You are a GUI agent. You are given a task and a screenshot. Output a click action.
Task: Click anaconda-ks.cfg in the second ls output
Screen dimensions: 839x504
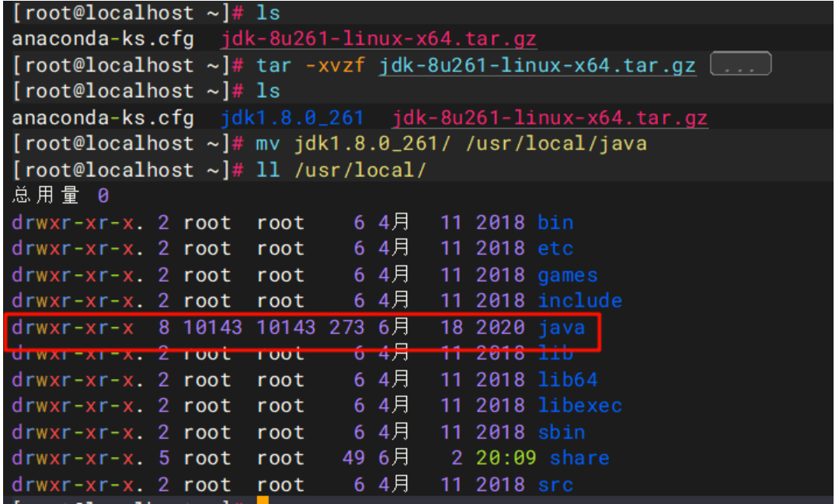[103, 118]
